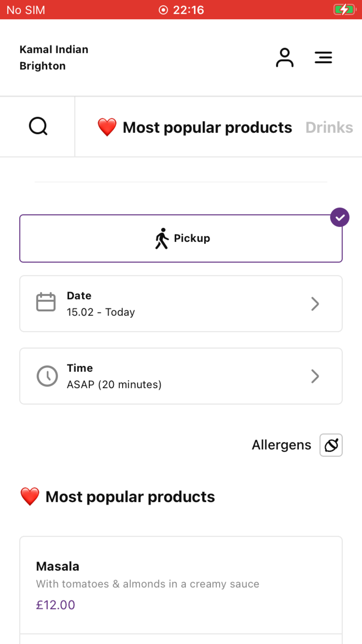Switch to the Drinks category tab

329,127
